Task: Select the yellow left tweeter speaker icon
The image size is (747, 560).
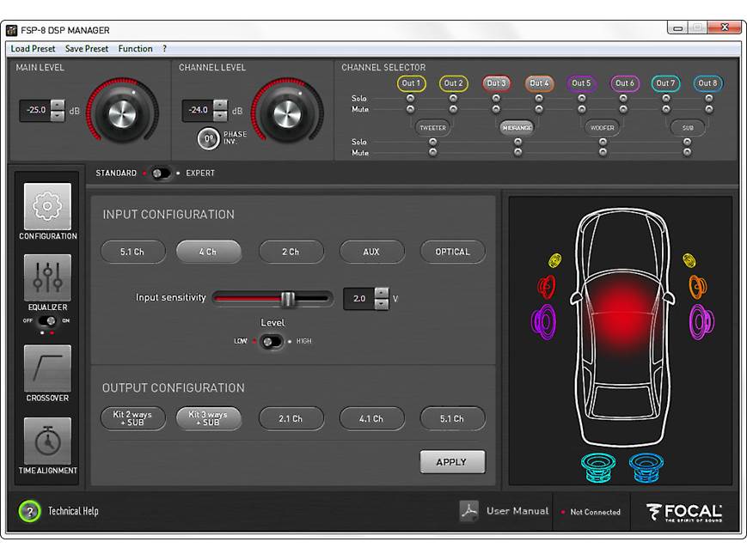Action: 554,260
